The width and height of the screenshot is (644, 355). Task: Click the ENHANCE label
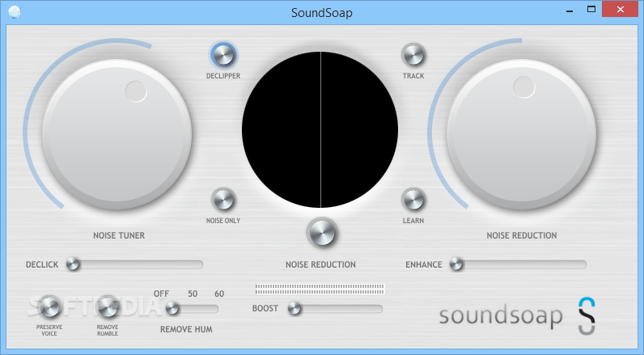(x=424, y=264)
